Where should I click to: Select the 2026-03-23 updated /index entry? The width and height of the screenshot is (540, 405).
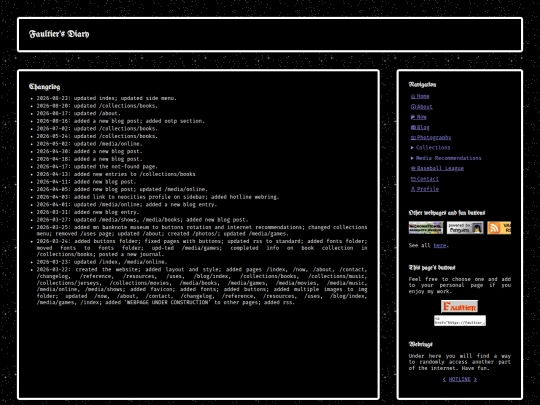pyautogui.click(x=102, y=262)
